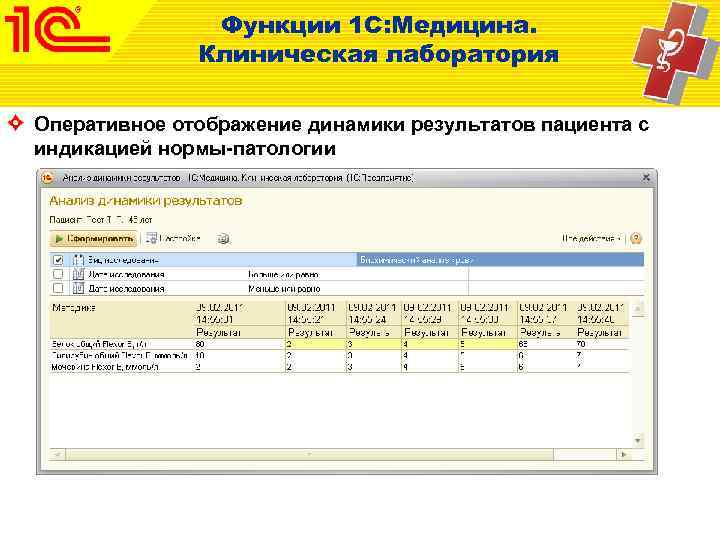Click the Меньше или равно comparison cell
Viewport: 720px width, 540px height.
tap(284, 289)
